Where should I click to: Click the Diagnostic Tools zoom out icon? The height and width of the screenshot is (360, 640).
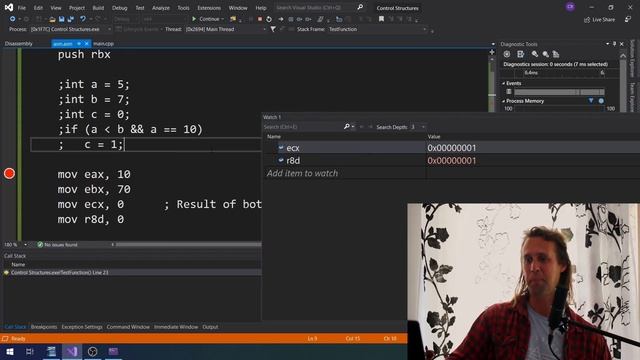point(545,54)
